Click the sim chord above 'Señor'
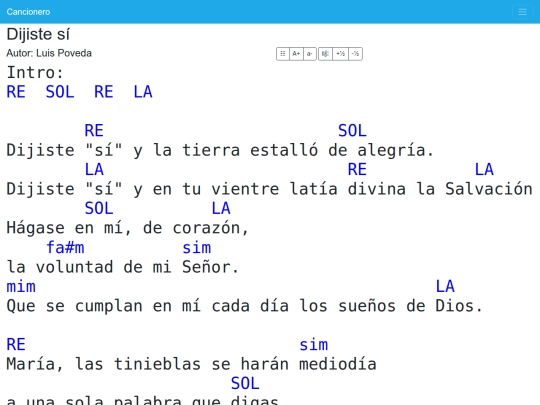Image resolution: width=540 pixels, height=405 pixels. click(197, 248)
